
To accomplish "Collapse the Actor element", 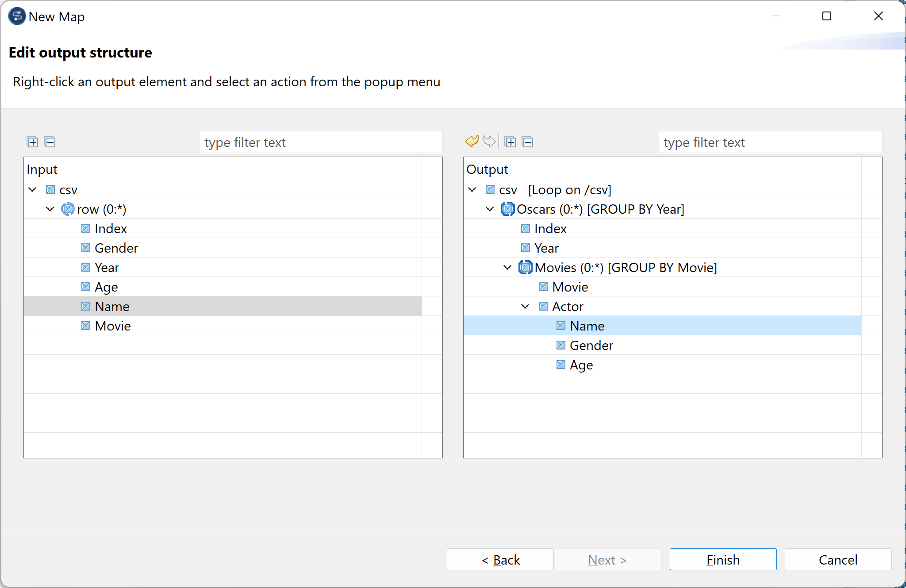I will pos(525,306).
